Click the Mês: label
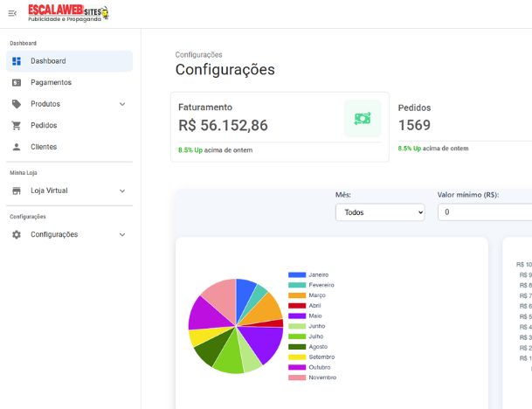 [x=343, y=195]
